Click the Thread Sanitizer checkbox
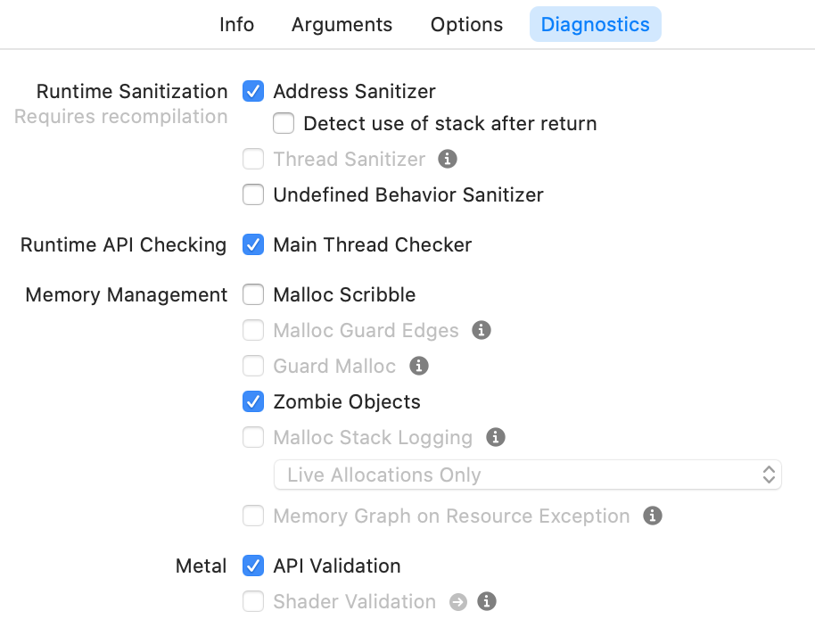 tap(254, 160)
